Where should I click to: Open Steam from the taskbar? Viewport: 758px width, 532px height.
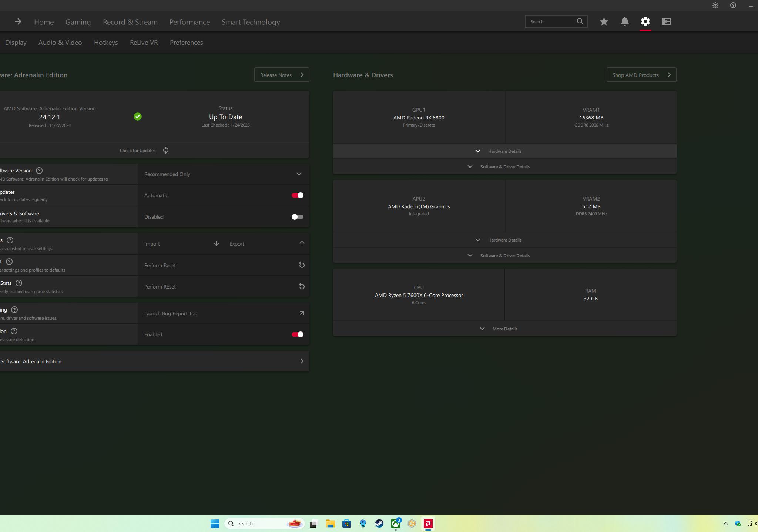click(379, 523)
